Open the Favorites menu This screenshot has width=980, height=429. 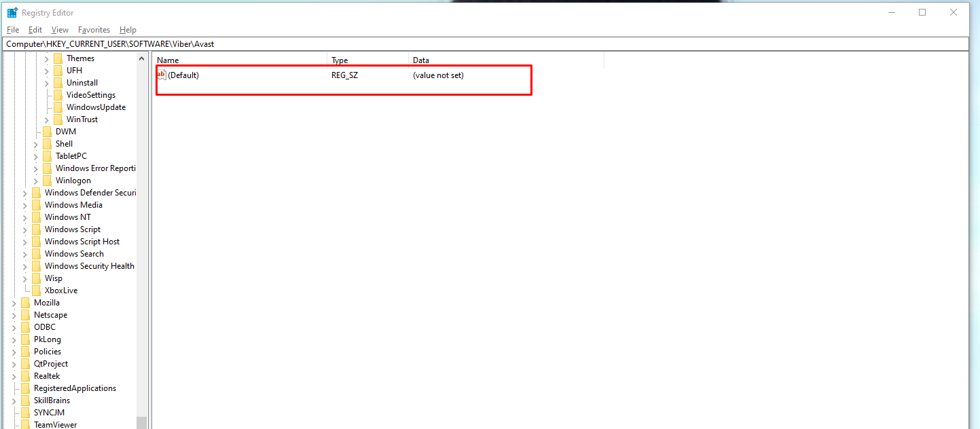pyautogui.click(x=94, y=30)
